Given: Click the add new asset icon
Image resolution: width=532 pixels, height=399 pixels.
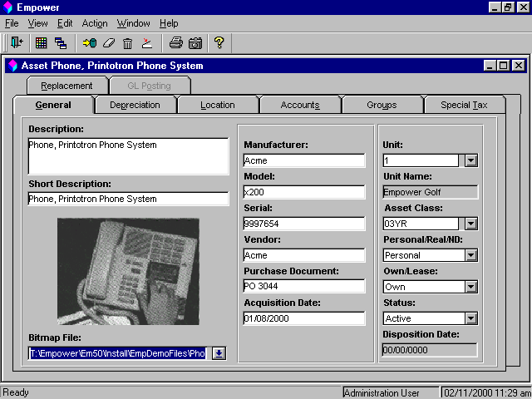Looking at the screenshot, I should (90, 43).
